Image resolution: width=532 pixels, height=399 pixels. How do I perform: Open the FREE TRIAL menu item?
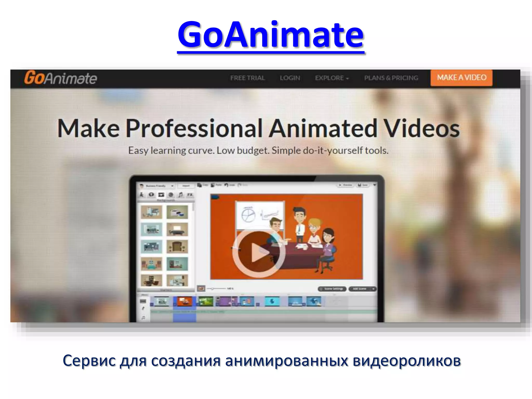(248, 78)
